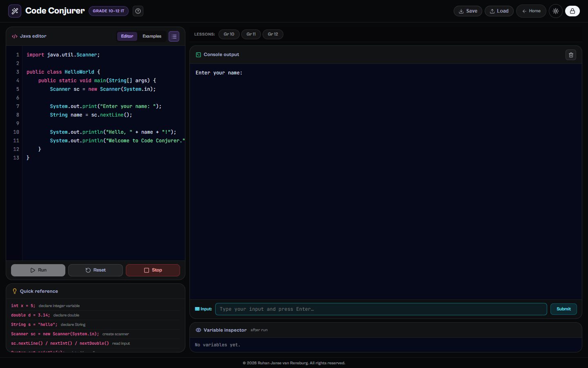Screen dimensions: 588x368
Task: Toggle the light/dark theme sun icon
Action: click(x=556, y=11)
